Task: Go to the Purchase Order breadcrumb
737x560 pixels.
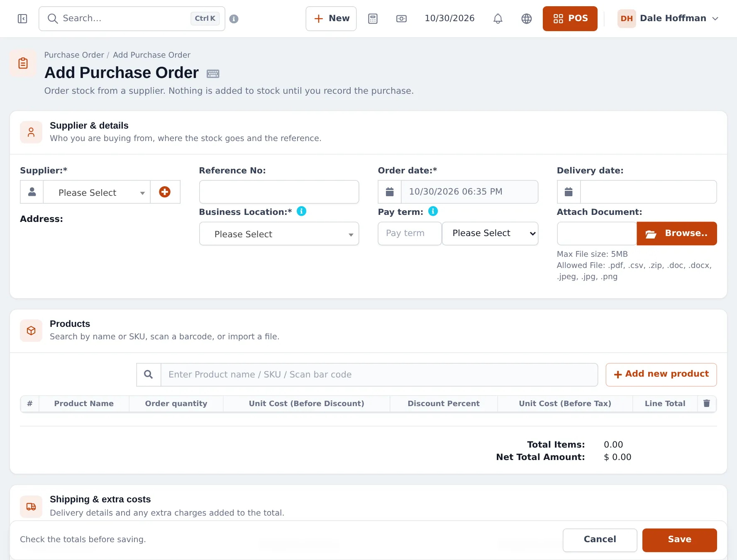Action: 74,55
